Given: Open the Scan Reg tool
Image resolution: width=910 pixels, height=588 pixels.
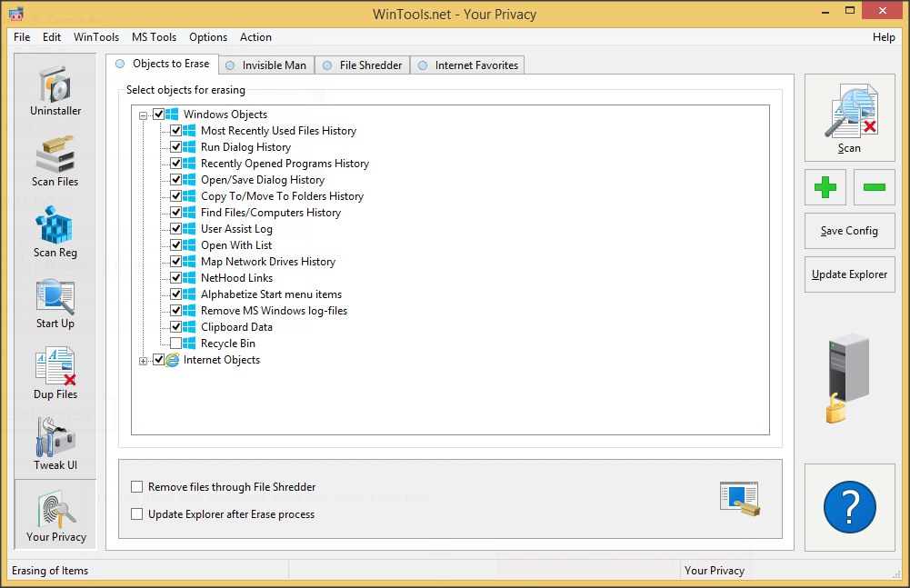Looking at the screenshot, I should point(55,232).
